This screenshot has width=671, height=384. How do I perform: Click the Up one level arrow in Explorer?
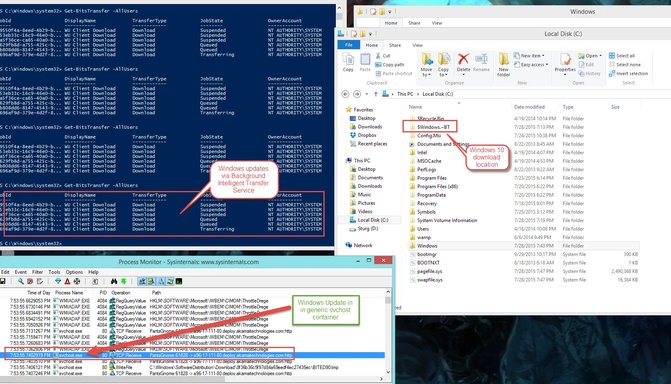[376, 94]
